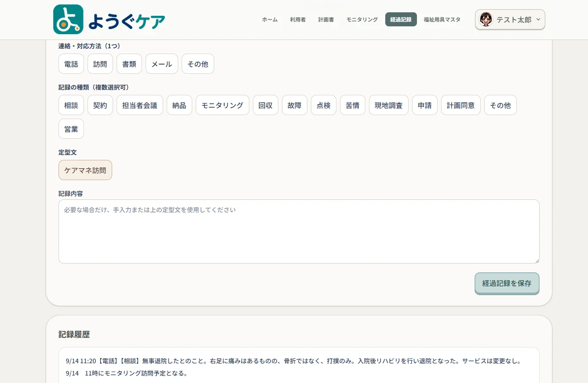This screenshot has width=588, height=383.
Task: Click the 定型文 label
Action: pyautogui.click(x=68, y=152)
